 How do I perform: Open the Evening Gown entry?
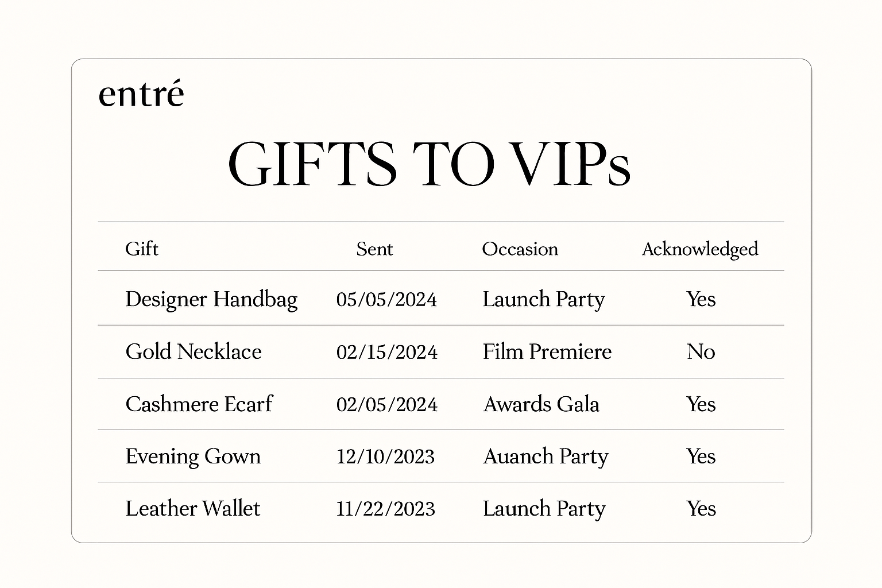tap(193, 456)
